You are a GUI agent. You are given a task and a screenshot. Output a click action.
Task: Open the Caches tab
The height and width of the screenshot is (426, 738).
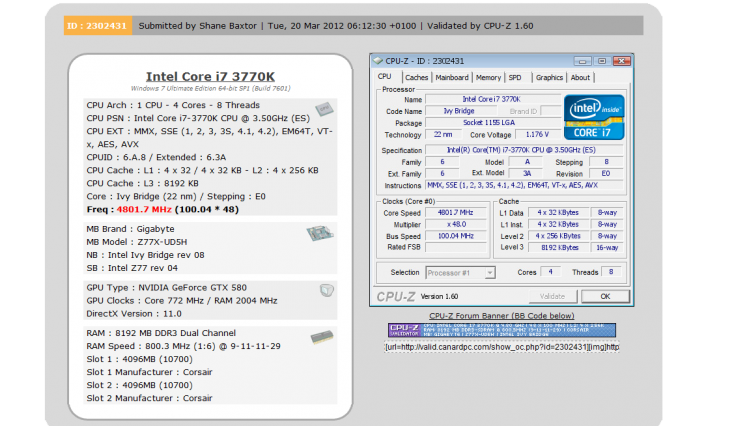(417, 78)
